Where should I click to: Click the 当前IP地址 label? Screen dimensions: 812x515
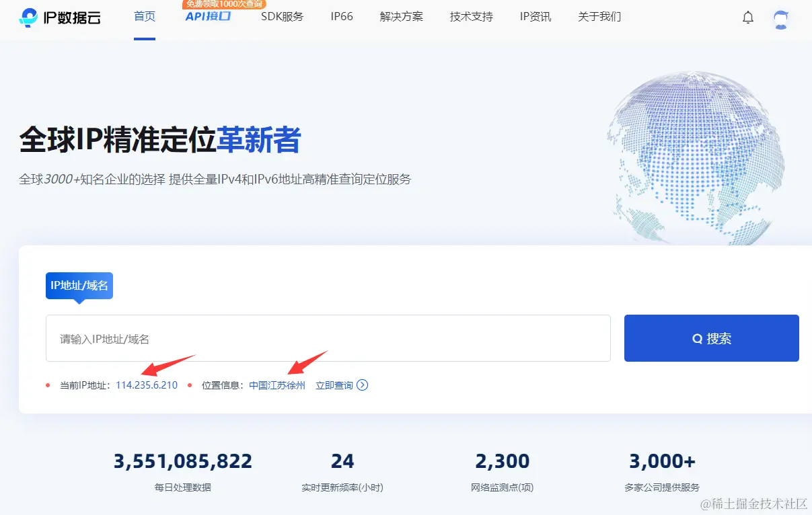tap(84, 385)
